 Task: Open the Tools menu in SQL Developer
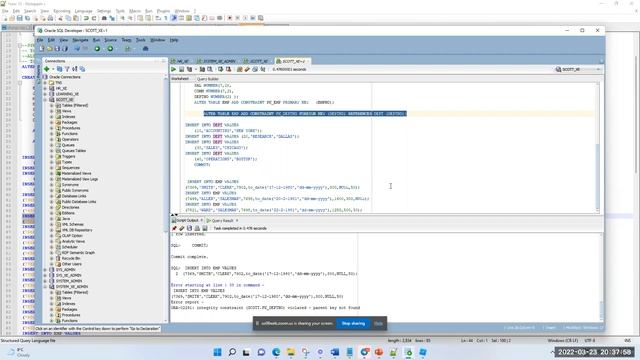coord(141,40)
